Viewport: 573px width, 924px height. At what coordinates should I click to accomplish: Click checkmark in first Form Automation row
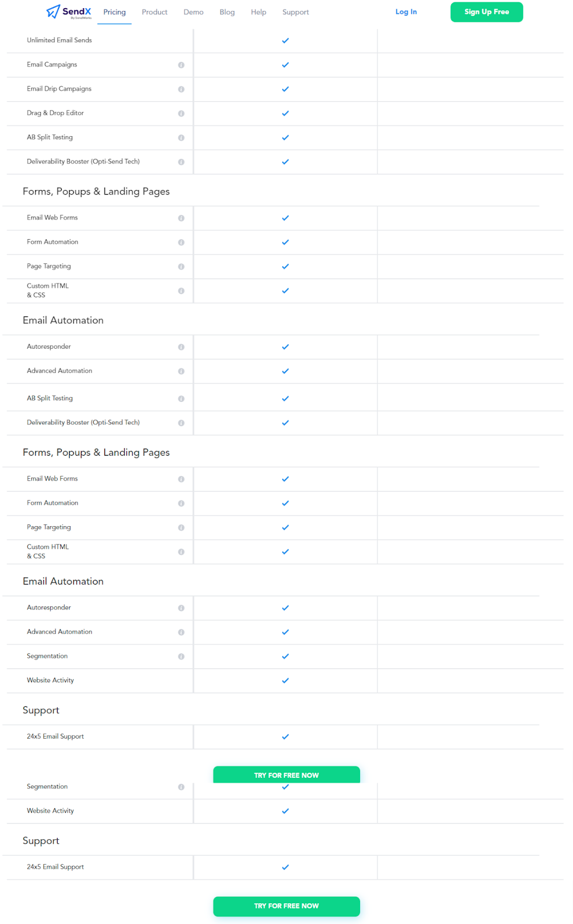tap(285, 243)
